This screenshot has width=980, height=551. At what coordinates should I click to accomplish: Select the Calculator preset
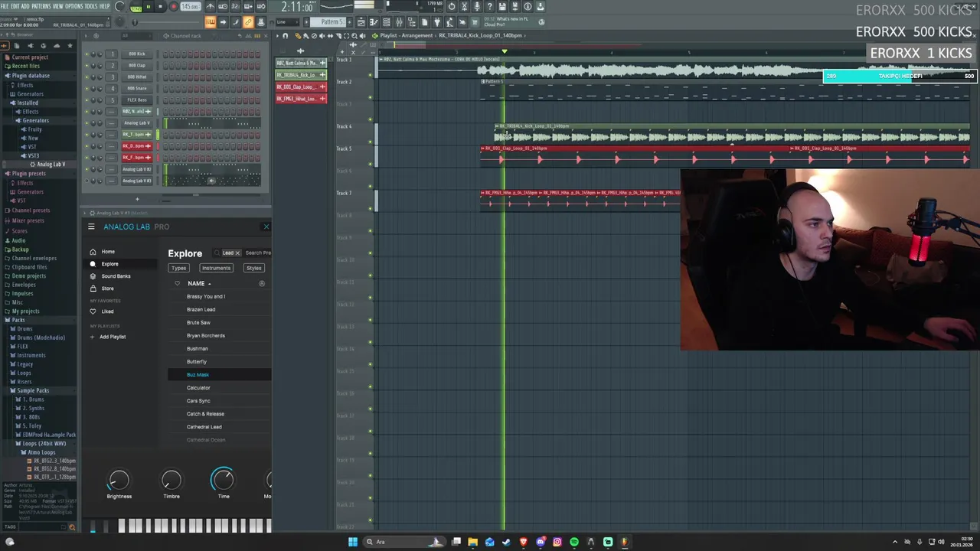pos(198,387)
